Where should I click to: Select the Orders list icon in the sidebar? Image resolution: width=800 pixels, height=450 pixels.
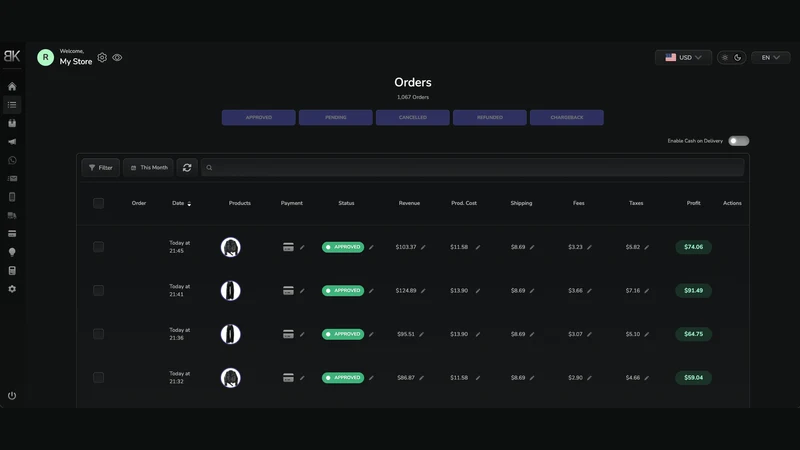pos(12,105)
